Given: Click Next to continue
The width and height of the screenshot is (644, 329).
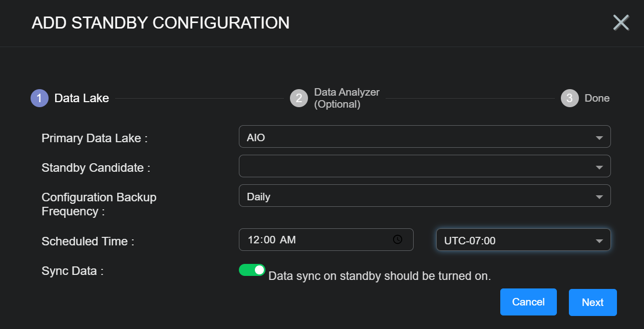Looking at the screenshot, I should tap(592, 302).
